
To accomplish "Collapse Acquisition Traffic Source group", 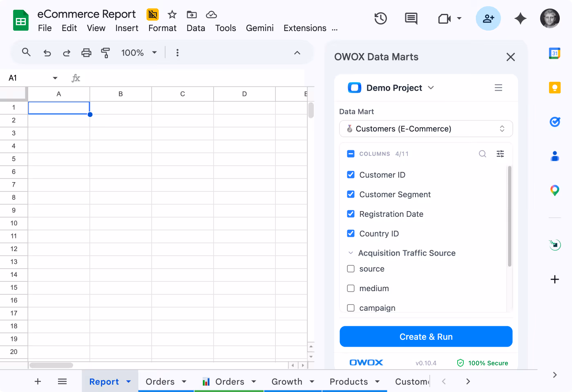I will pyautogui.click(x=351, y=253).
